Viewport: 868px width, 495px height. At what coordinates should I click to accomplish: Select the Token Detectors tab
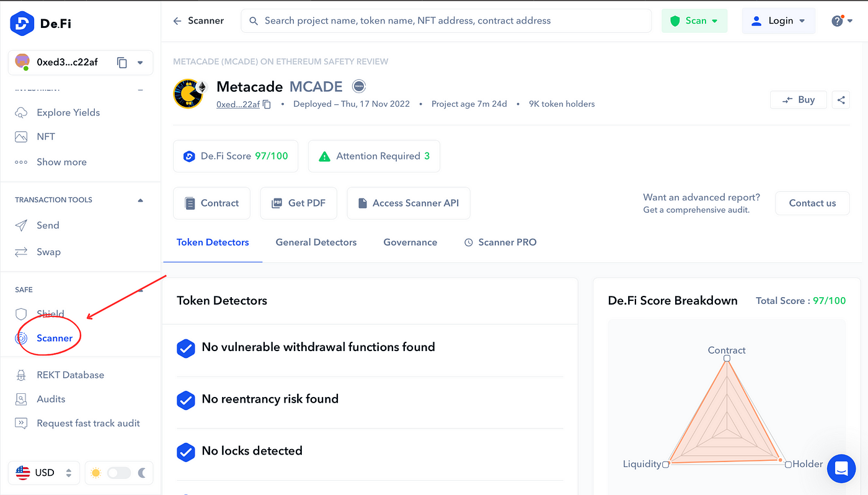pos(213,243)
